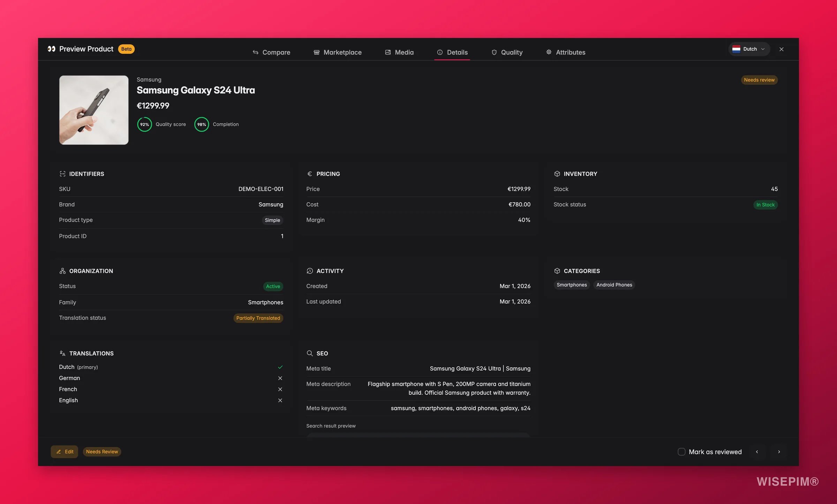This screenshot has width=837, height=504.
Task: Click the Activity history icon
Action: pyautogui.click(x=310, y=271)
